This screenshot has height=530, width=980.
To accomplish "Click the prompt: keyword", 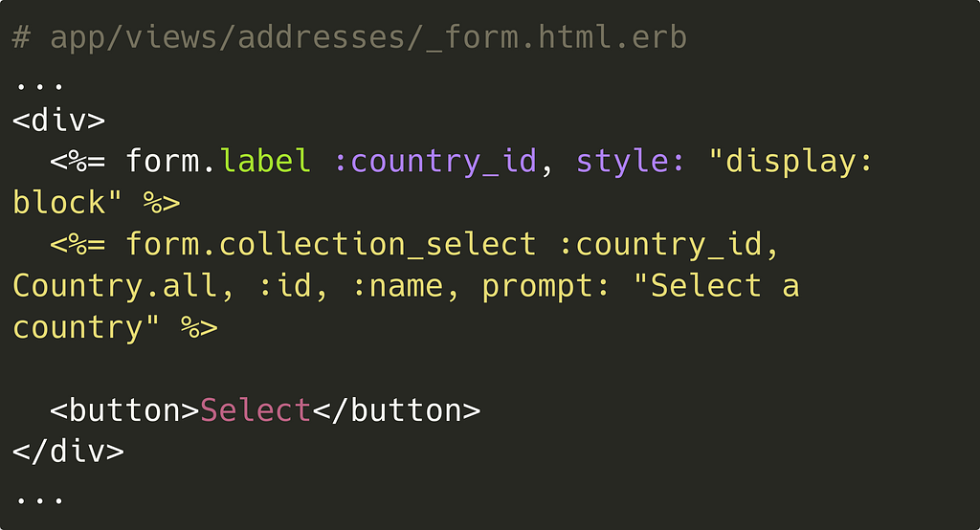I will (x=546, y=288).
